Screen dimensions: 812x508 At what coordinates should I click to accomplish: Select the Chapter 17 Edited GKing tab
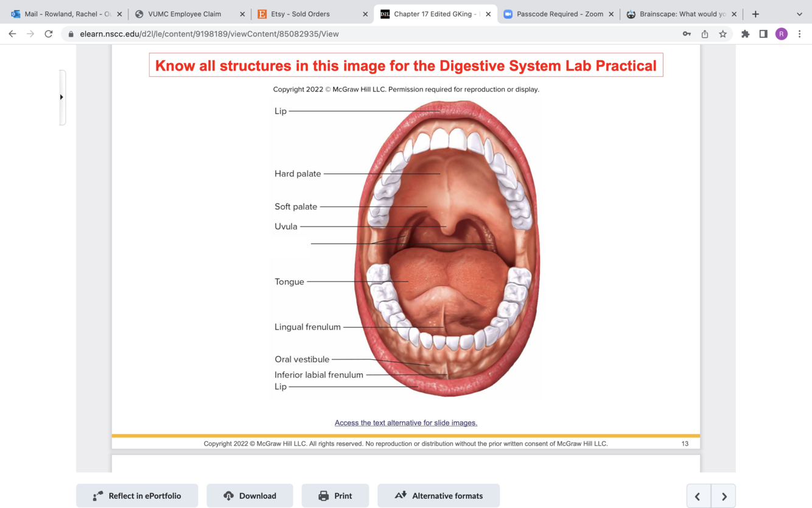(435, 14)
